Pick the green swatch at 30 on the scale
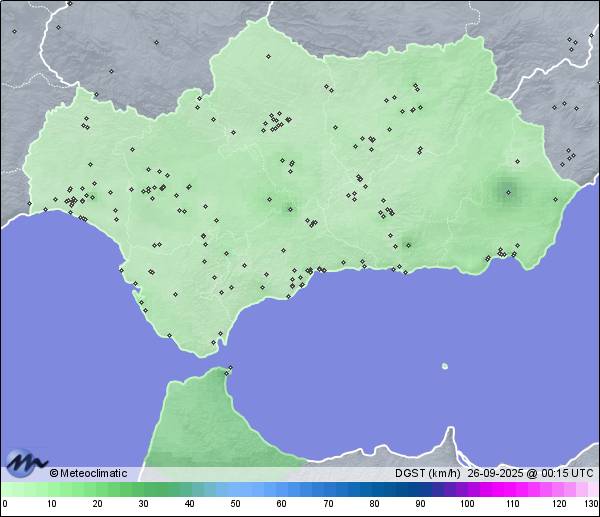This screenshot has height=517, width=600. pyautogui.click(x=143, y=489)
